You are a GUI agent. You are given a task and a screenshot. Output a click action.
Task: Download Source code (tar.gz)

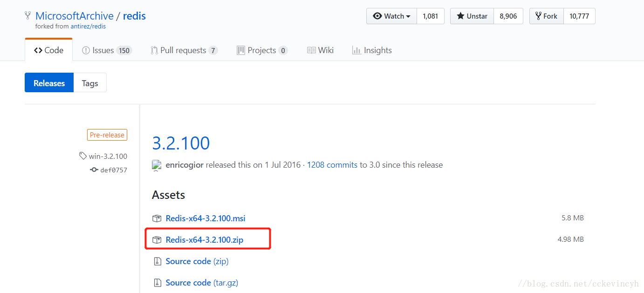(x=202, y=283)
